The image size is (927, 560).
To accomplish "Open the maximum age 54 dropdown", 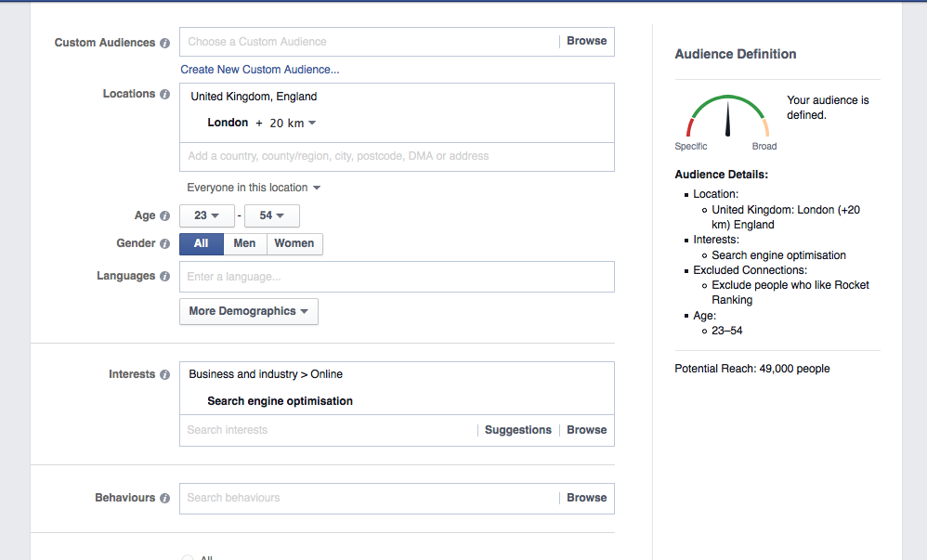I will pyautogui.click(x=271, y=215).
